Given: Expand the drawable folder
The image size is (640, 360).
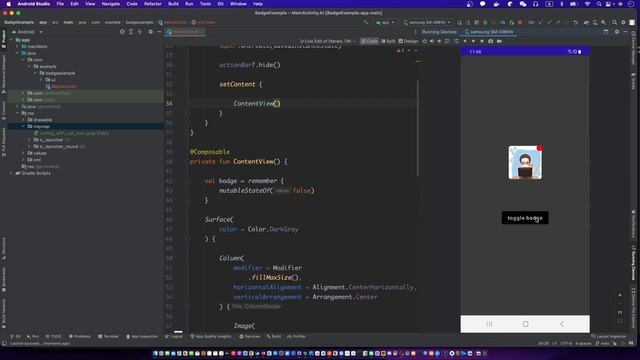Looking at the screenshot, I should [x=24, y=120].
